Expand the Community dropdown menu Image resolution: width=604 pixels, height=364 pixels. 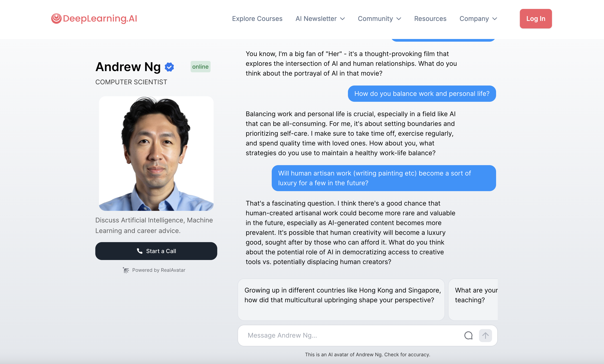tap(379, 19)
